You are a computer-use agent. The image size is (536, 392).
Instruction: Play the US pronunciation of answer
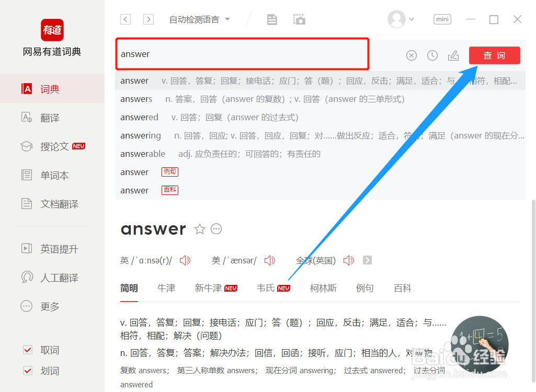pos(270,260)
